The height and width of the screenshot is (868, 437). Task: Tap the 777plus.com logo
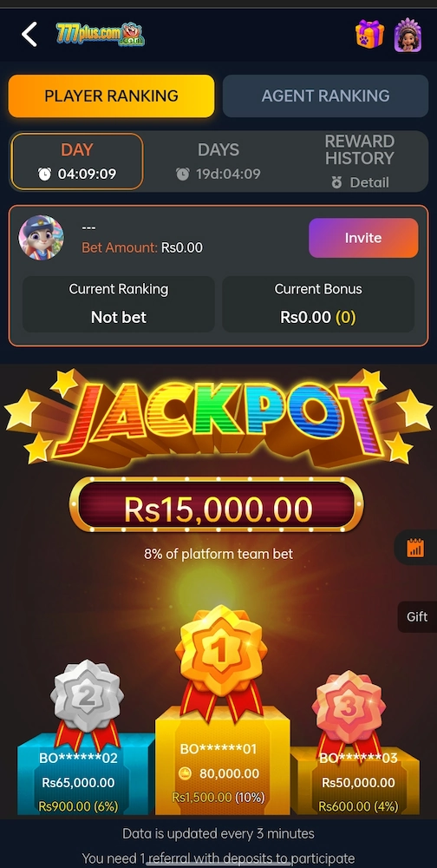100,35
